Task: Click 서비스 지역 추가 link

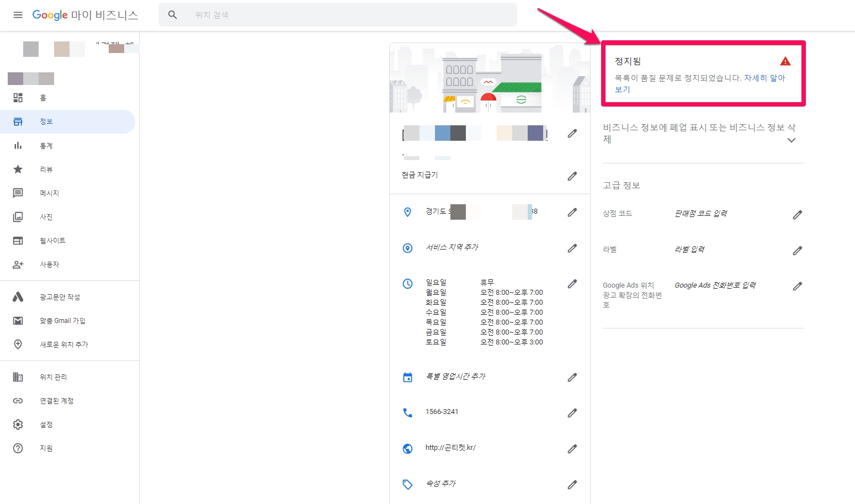Action: tap(452, 247)
